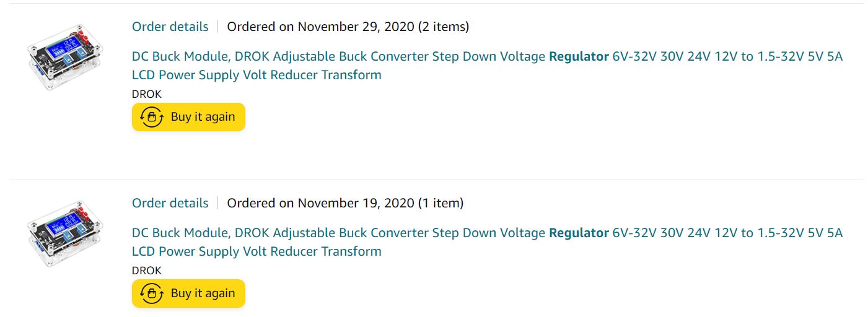Open the DC Buck Module title in the November 19 order
The width and height of the screenshot is (868, 317).
[x=487, y=242]
